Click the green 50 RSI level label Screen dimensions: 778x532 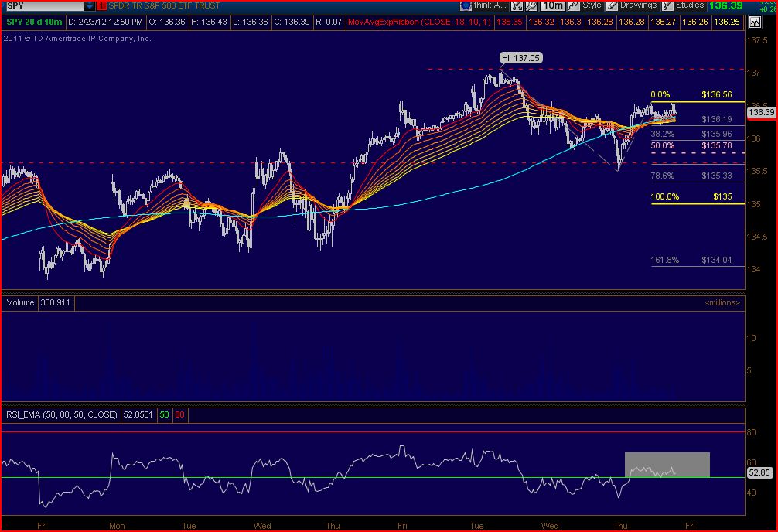click(164, 415)
